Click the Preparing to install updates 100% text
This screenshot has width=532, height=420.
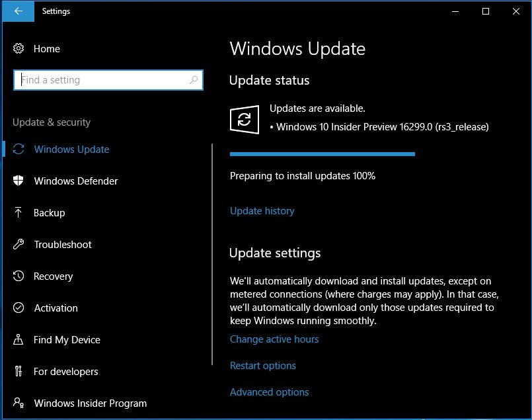[303, 176]
